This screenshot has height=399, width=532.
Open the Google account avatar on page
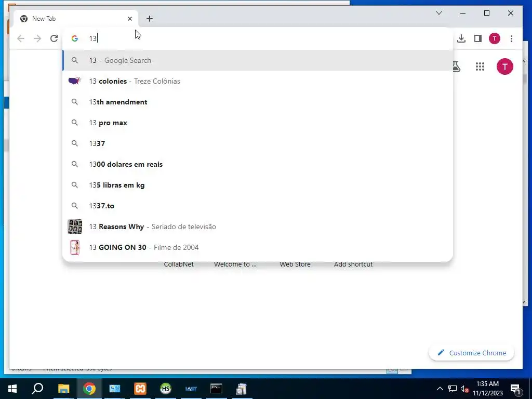tap(504, 66)
